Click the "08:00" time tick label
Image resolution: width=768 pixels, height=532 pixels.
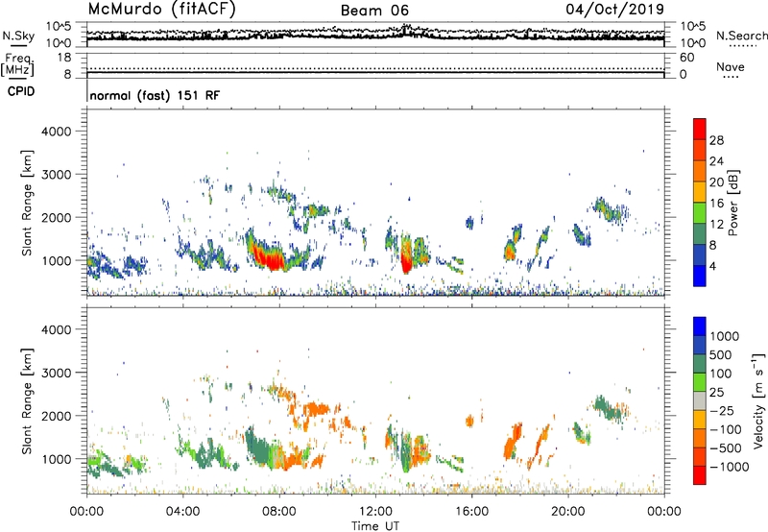point(279,512)
